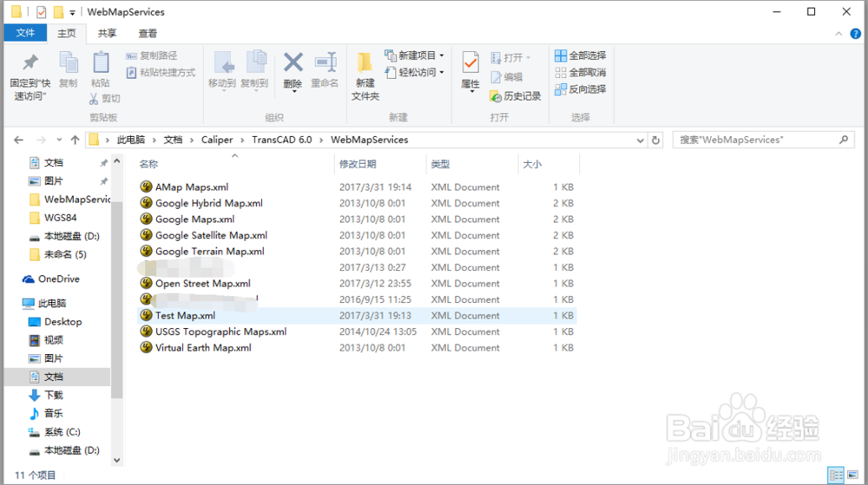Open WGS84 folder in navigation pane
This screenshot has height=485, width=868.
point(60,217)
